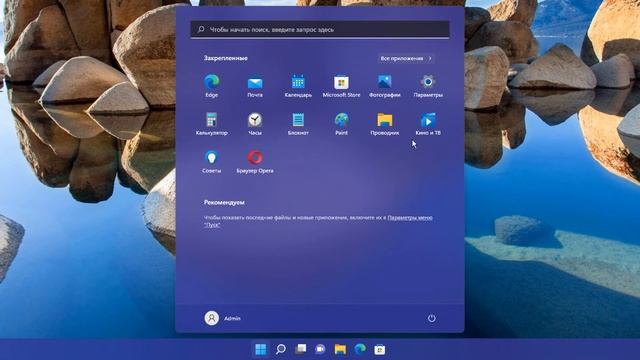Screen dimensions: 640x360
Task: Open File Explorer from the taskbar
Action: coord(340,349)
